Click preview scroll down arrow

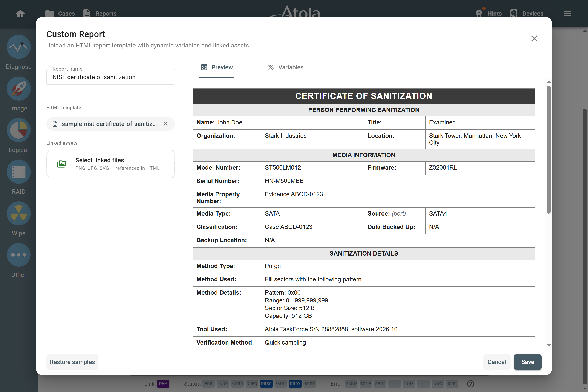[x=548, y=345]
